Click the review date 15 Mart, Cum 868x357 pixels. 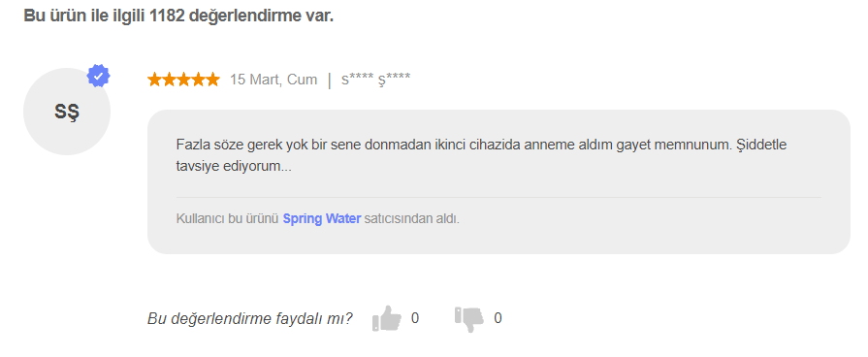(x=273, y=80)
